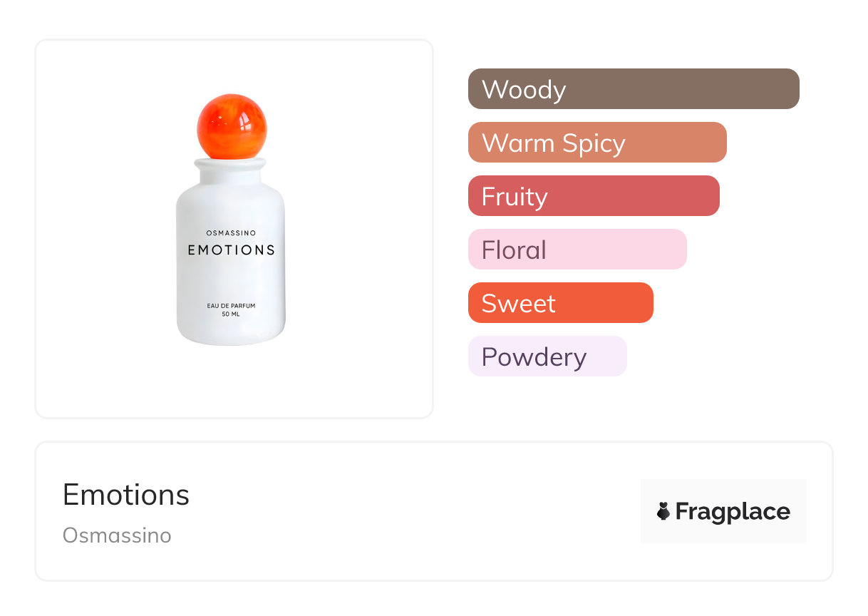Pick the Floral accord bar
868x616 pixels.
[x=577, y=250]
